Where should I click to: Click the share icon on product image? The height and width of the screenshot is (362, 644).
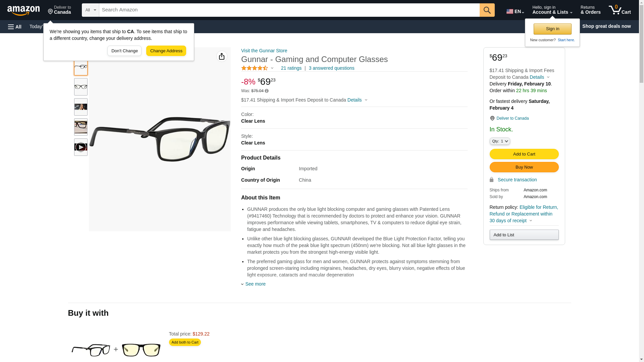click(222, 56)
